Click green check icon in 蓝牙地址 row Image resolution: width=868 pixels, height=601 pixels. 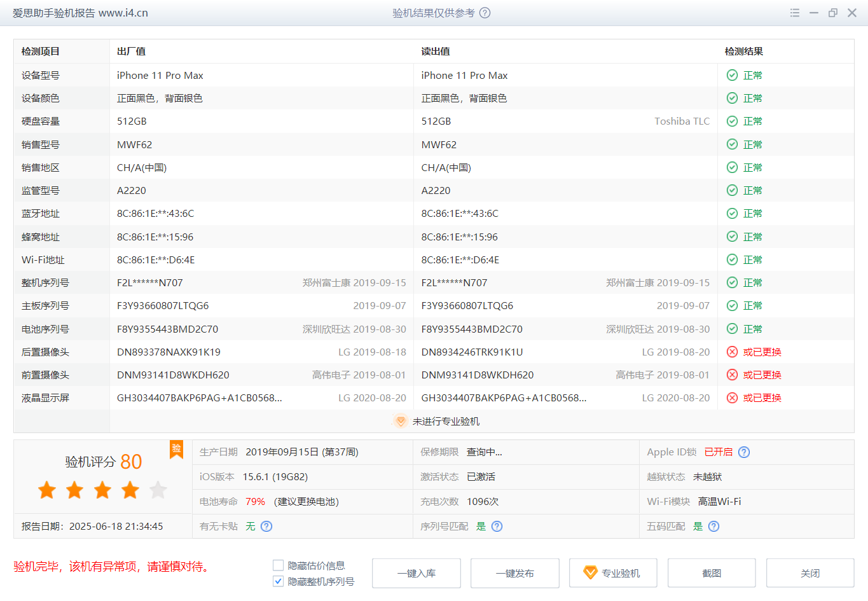click(x=732, y=213)
